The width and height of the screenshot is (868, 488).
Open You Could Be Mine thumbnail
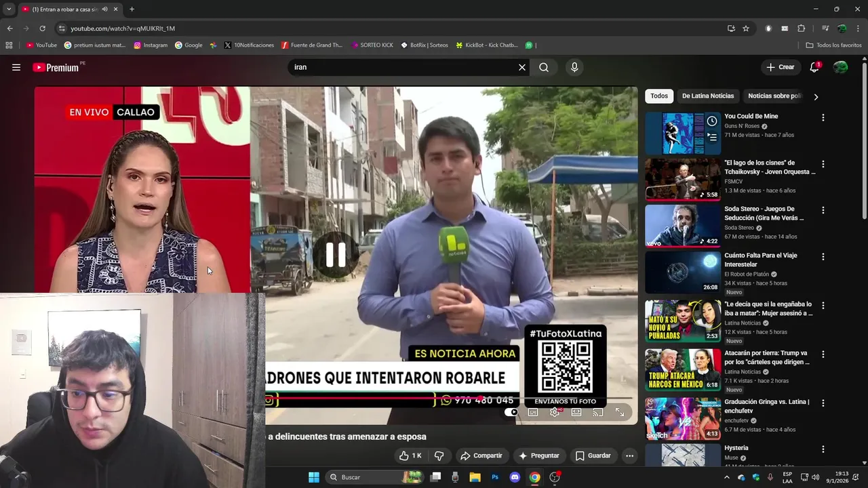(x=683, y=133)
